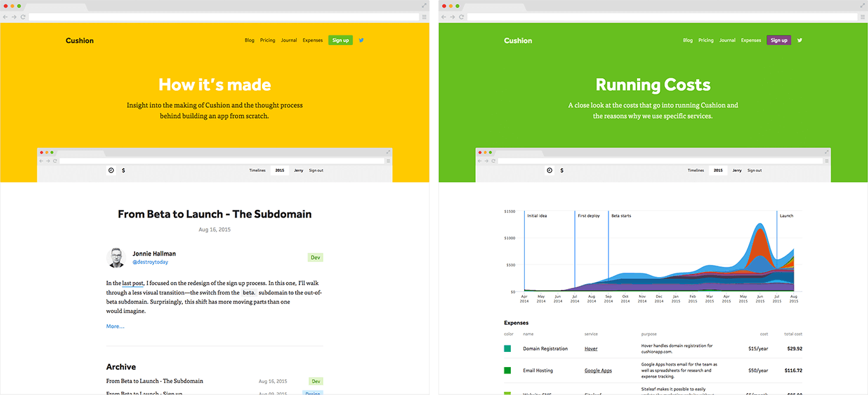Select Timelines in yellow page mockup
The height and width of the screenshot is (395, 868).
coord(257,171)
